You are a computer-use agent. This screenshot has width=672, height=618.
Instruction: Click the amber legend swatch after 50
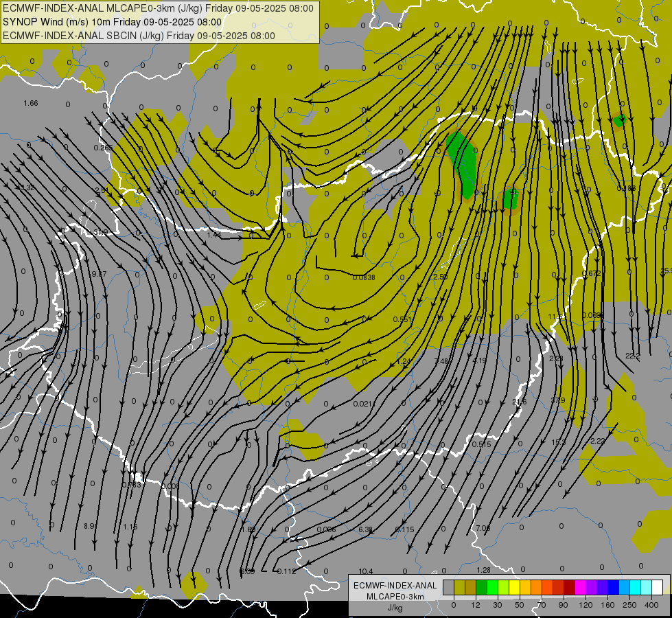(525, 588)
